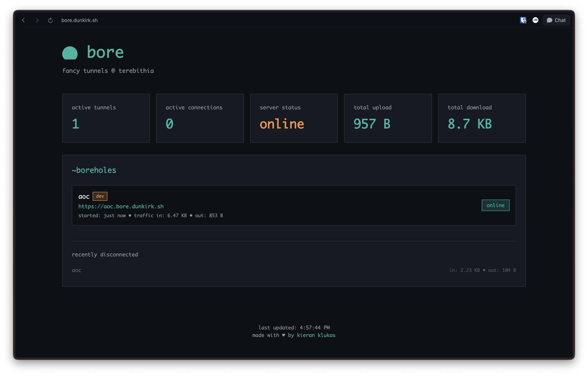The height and width of the screenshot is (376, 588).
Task: Click the page reload icon
Action: 50,20
